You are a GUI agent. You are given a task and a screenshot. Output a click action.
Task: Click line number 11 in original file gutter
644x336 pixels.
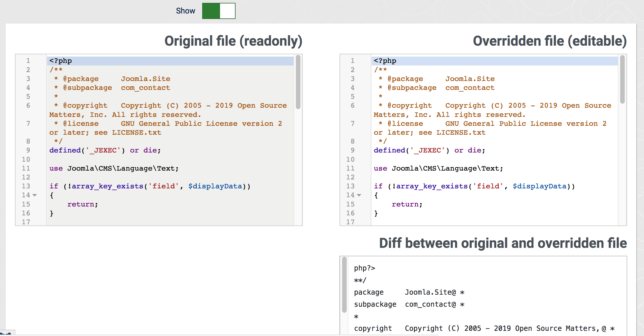[x=26, y=168]
